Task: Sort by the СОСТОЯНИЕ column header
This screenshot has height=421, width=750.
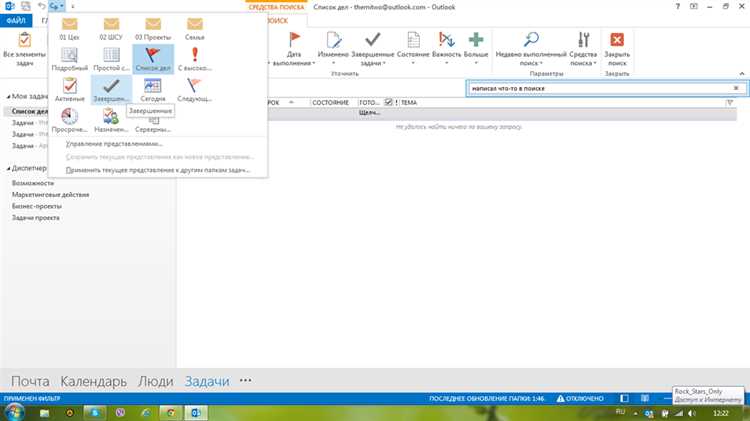Action: click(x=331, y=102)
